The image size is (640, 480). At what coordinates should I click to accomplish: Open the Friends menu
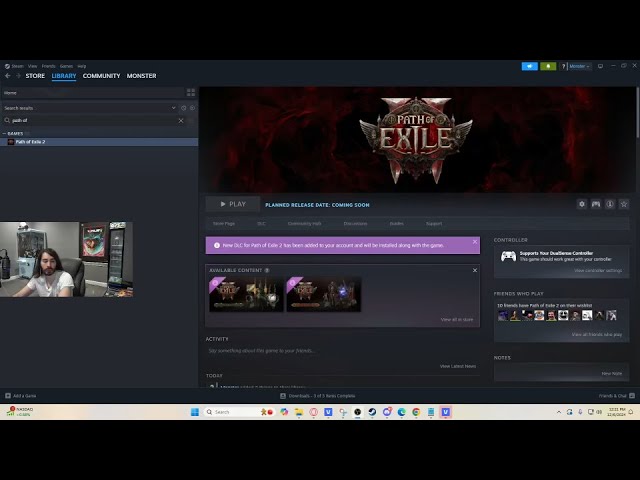click(49, 66)
